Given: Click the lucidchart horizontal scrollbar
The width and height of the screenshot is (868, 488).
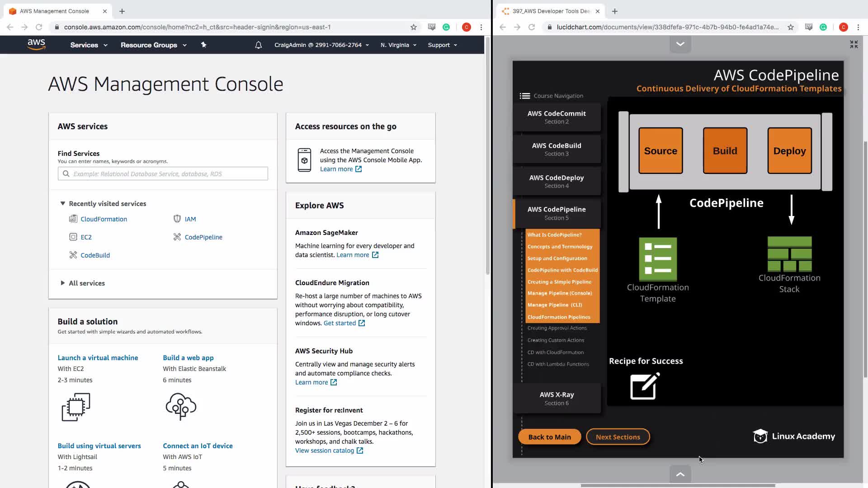Looking at the screenshot, I should [677, 485].
